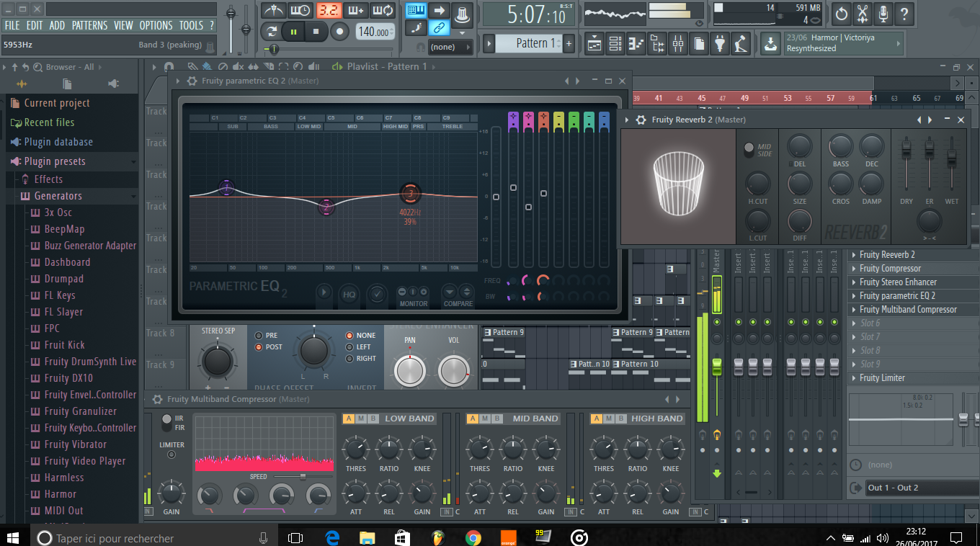
Task: Open Fruity Limiter slot menu arrow
Action: [x=853, y=378]
